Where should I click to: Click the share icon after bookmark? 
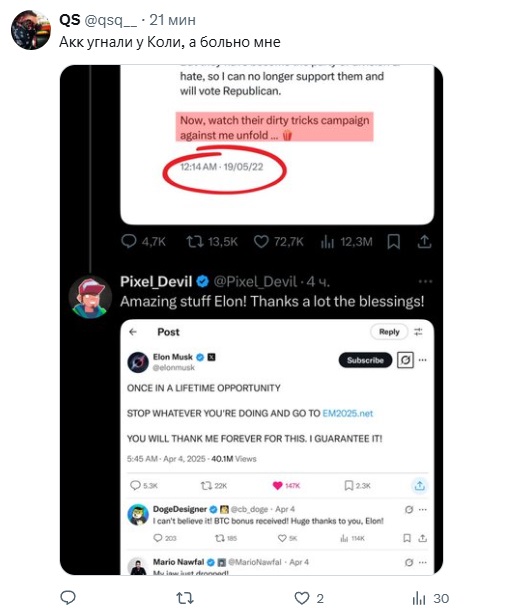[x=424, y=242]
